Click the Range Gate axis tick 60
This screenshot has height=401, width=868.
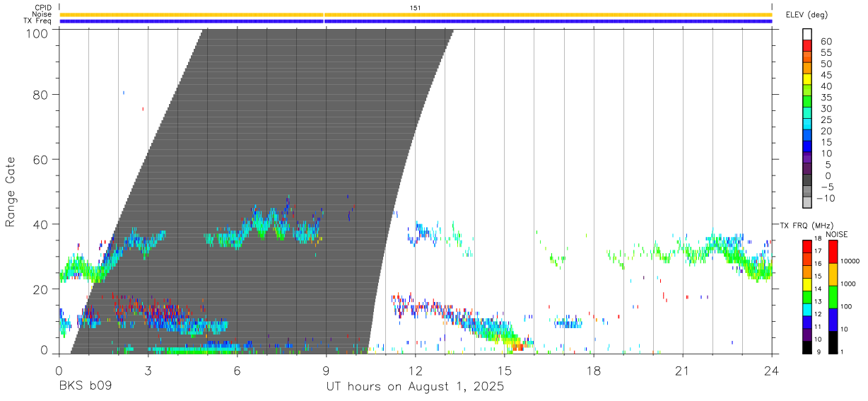click(x=40, y=160)
